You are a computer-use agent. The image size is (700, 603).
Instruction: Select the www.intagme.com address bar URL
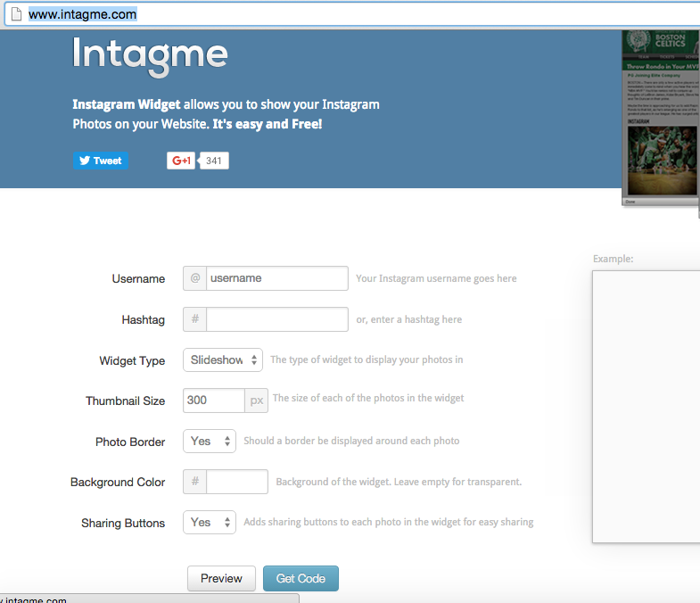tap(83, 14)
